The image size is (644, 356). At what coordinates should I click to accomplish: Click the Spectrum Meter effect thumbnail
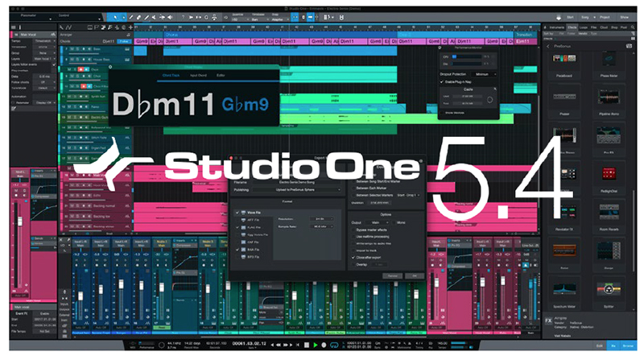click(x=564, y=290)
